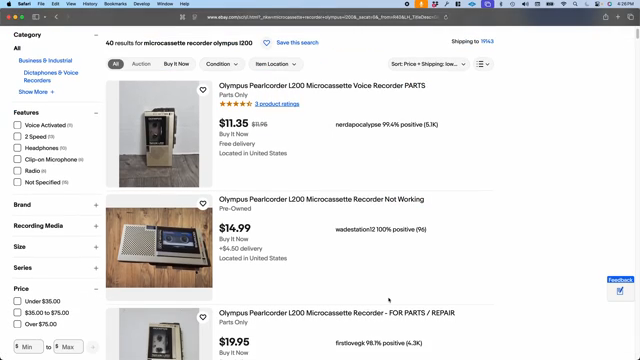Show Safari tab overview icon
This screenshot has width=640, height=360.
[631, 17]
